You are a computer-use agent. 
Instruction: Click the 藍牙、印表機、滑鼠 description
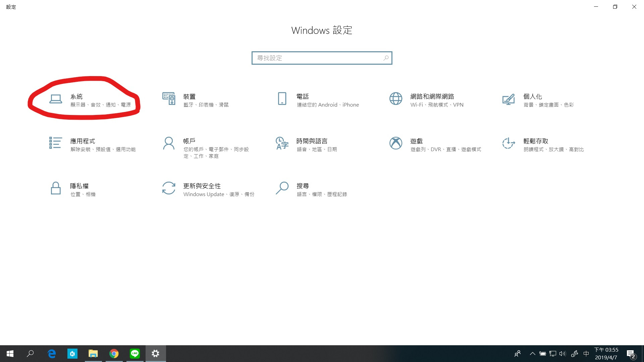point(206,105)
